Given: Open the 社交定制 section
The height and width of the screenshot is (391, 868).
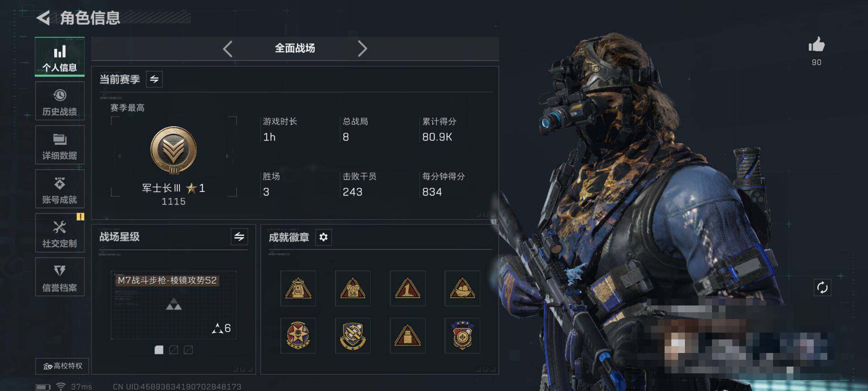Looking at the screenshot, I should coord(60,233).
